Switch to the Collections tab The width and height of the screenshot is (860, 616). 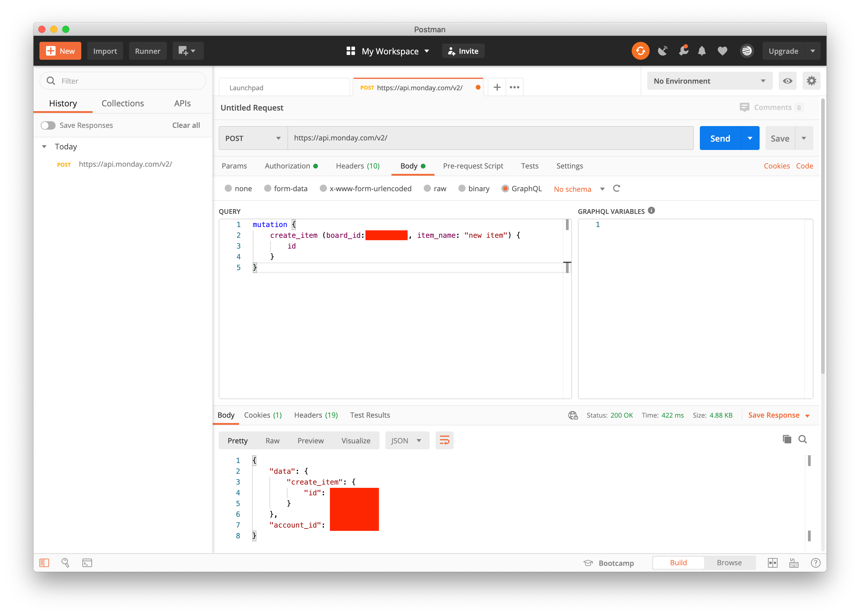tap(123, 103)
